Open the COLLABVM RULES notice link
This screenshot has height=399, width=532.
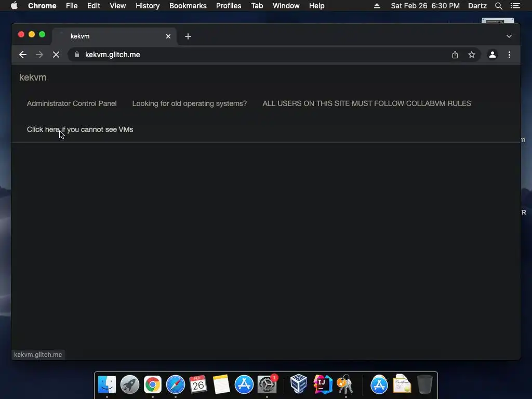(x=366, y=103)
